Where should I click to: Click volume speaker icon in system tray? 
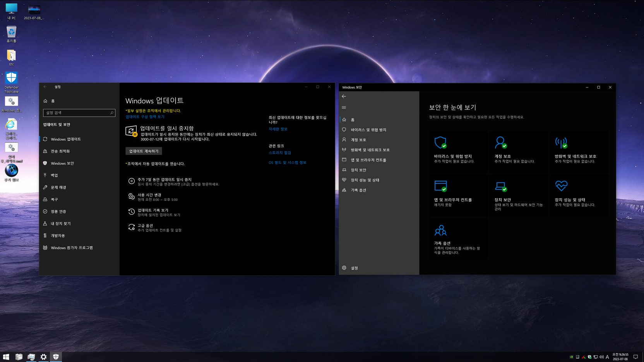601,357
